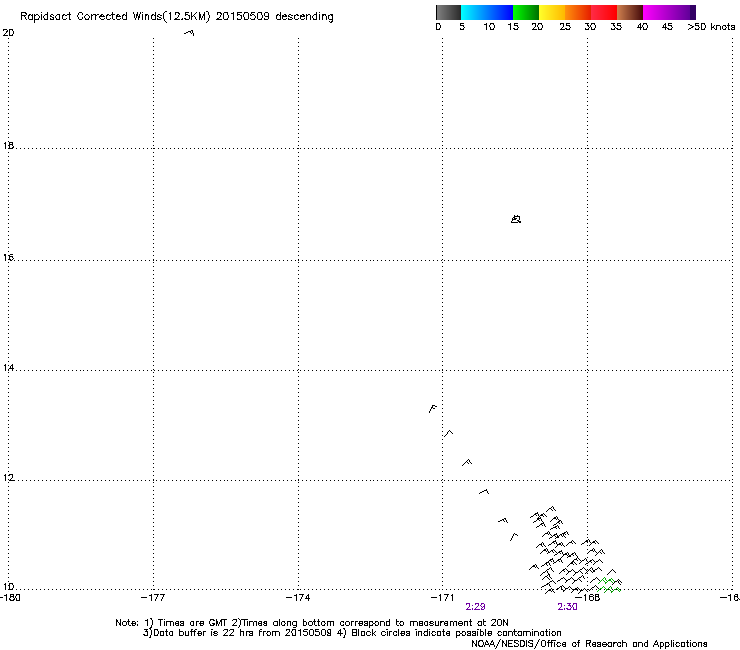The height and width of the screenshot is (650, 740).
Task: Click the wind barb just above 13N near -171
Action: 433,408
